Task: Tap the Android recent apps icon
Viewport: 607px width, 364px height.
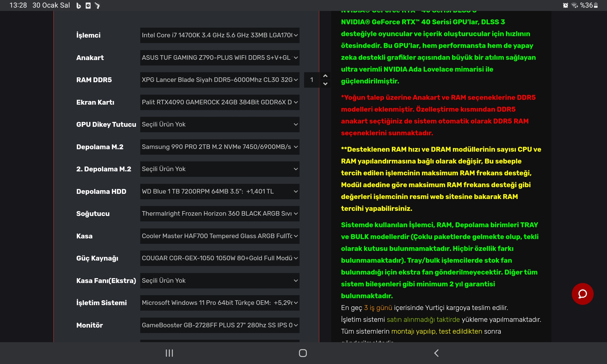Action: click(169, 353)
